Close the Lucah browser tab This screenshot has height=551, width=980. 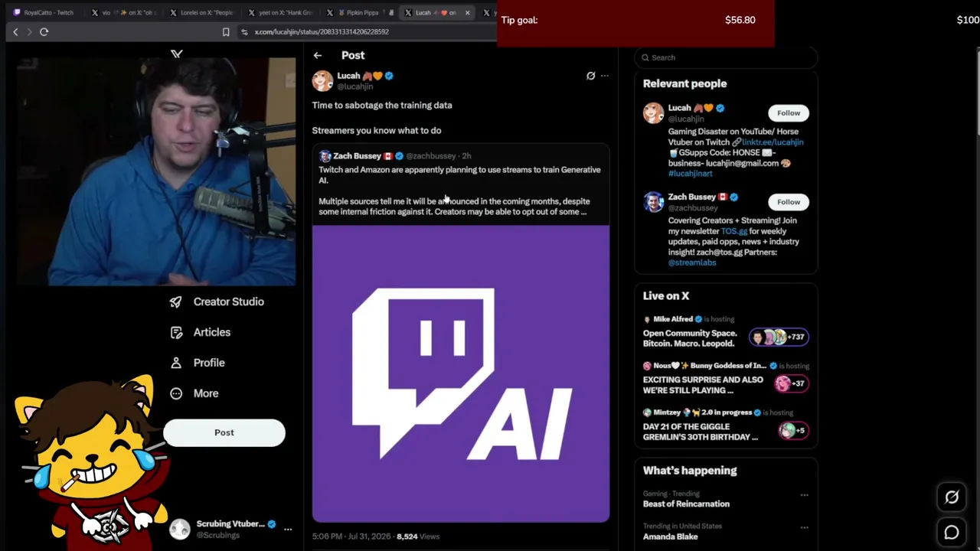click(467, 12)
